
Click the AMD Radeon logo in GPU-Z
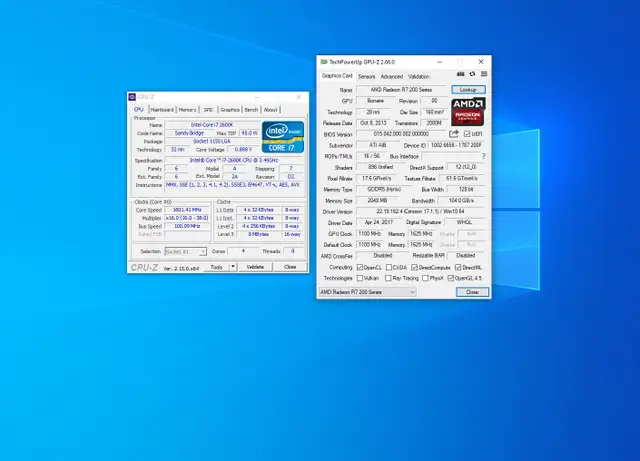tap(468, 111)
